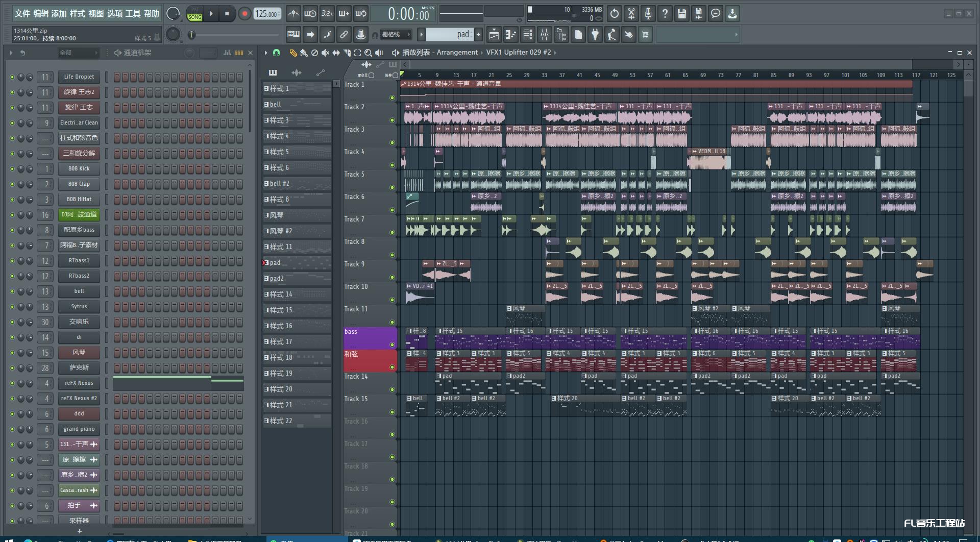Click the typing keyboard to piano icon

(x=293, y=35)
